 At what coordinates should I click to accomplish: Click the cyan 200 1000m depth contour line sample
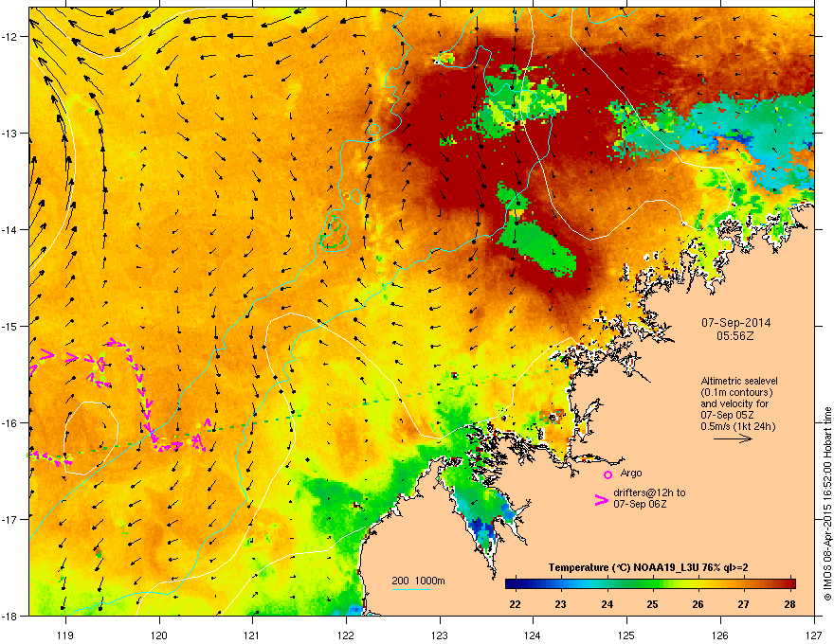click(410, 589)
